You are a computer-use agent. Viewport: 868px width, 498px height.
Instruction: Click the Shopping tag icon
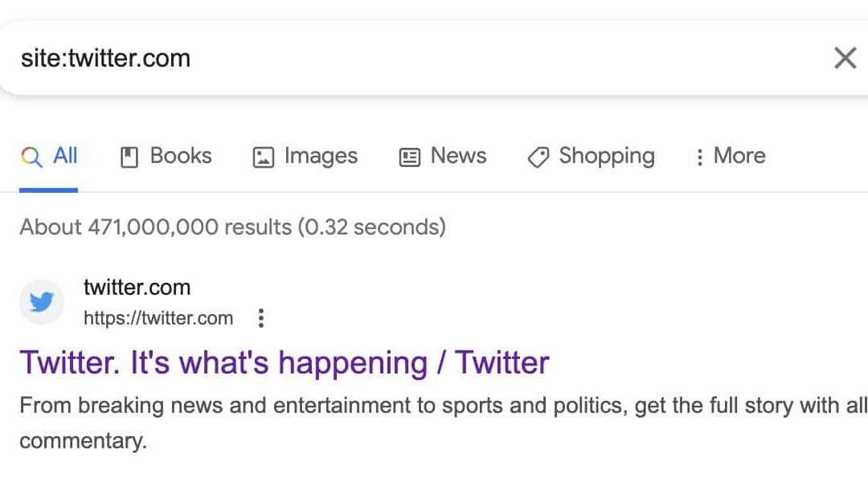(x=538, y=157)
